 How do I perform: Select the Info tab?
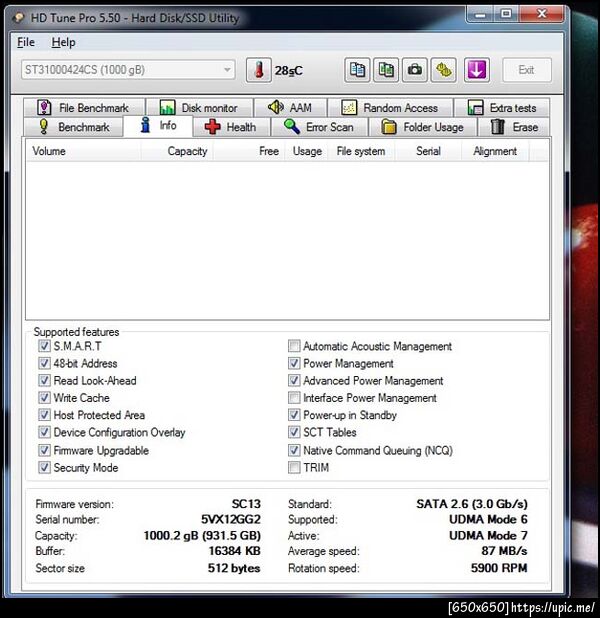point(158,126)
